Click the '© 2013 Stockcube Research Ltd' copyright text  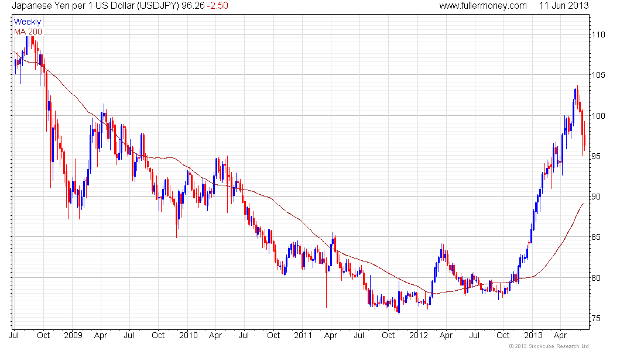549,346
